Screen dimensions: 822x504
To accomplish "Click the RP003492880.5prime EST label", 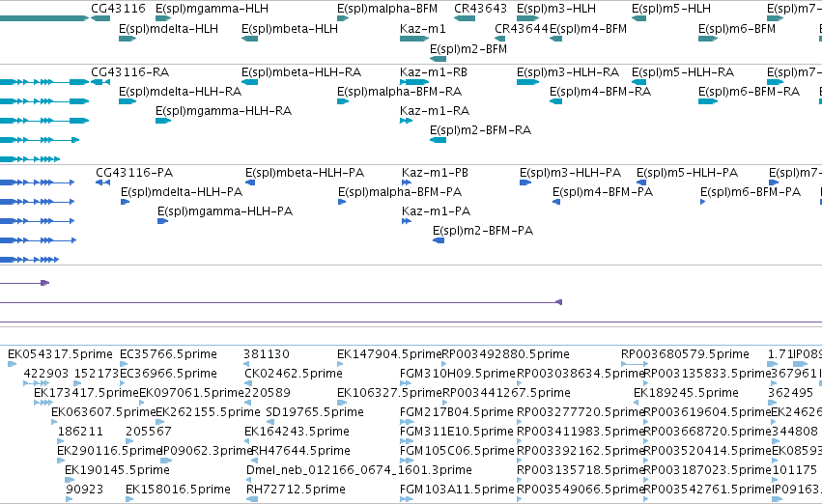I will pyautogui.click(x=505, y=354).
